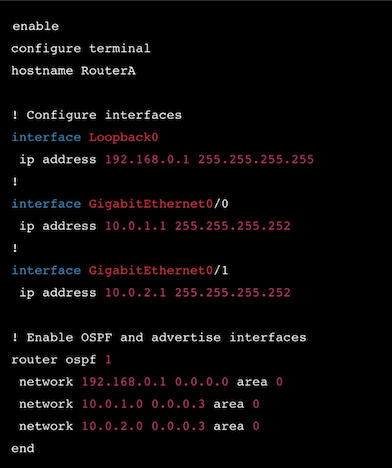The height and width of the screenshot is (468, 392).
Task: Click the 10.0.2.1 IP address
Action: (135, 293)
